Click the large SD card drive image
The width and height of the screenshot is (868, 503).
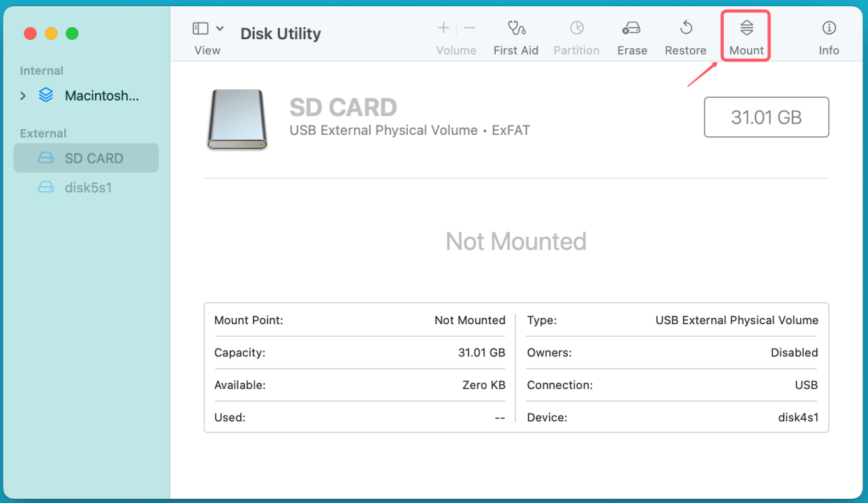tap(237, 119)
